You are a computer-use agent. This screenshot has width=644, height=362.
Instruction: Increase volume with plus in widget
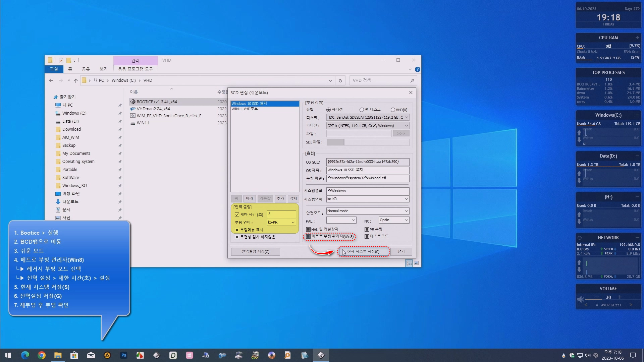click(x=620, y=297)
